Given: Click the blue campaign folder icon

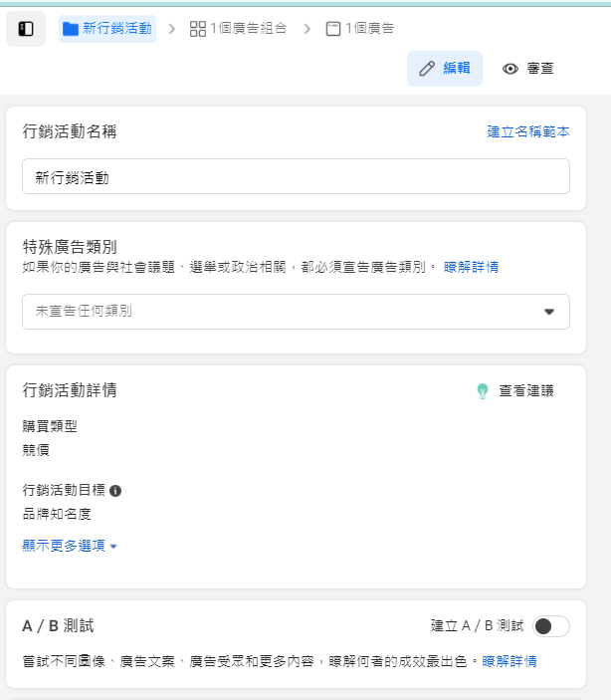Looking at the screenshot, I should tap(71, 29).
